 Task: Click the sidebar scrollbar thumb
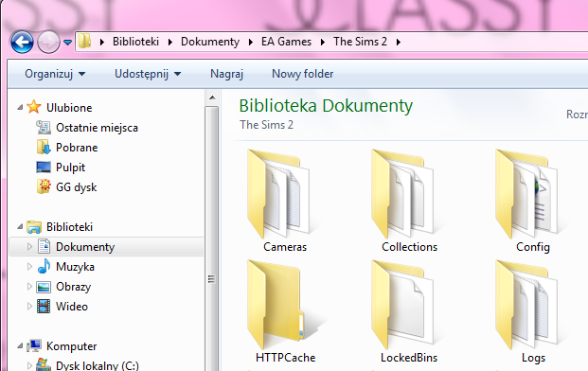pos(212,238)
